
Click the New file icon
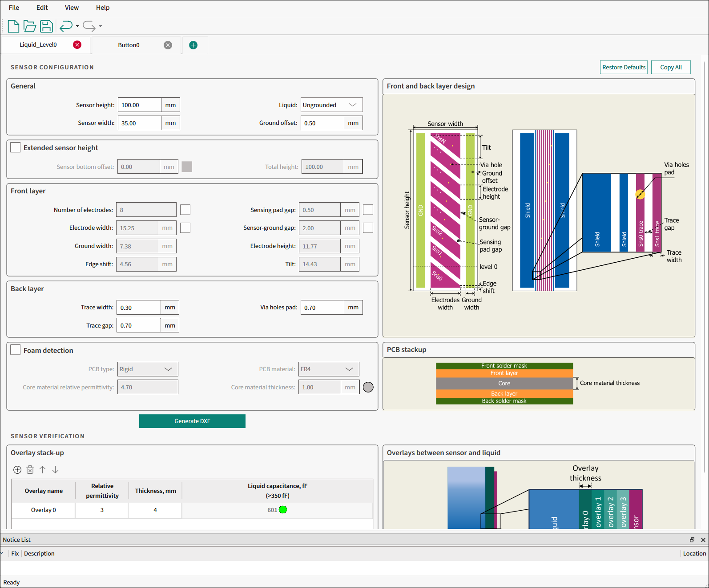coord(13,26)
